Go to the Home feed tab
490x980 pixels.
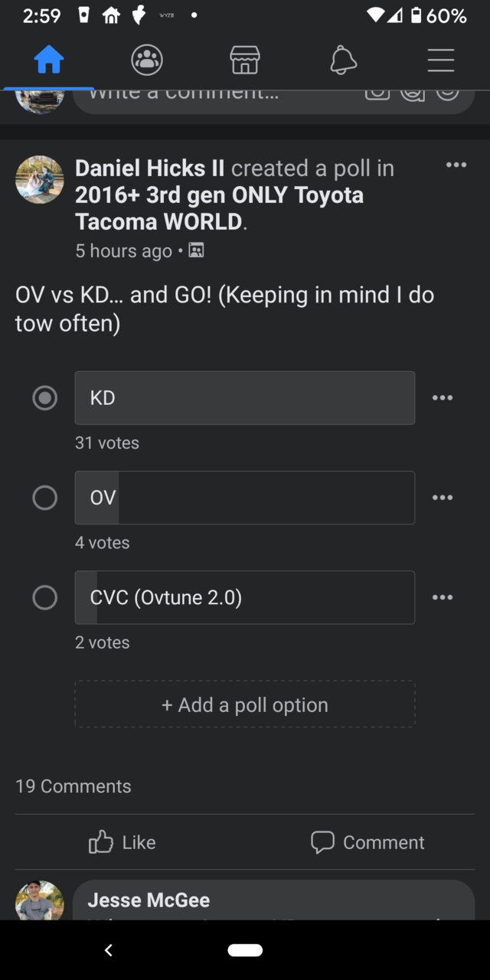pos(49,60)
